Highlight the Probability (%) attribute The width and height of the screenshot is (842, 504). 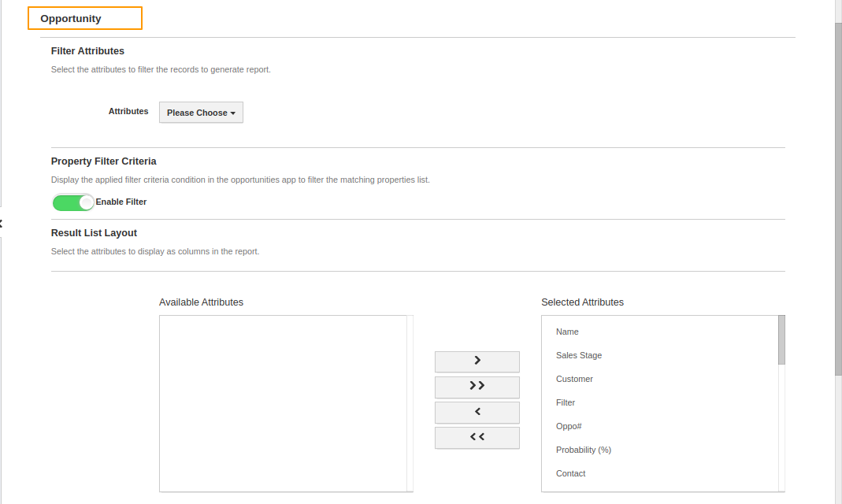584,450
